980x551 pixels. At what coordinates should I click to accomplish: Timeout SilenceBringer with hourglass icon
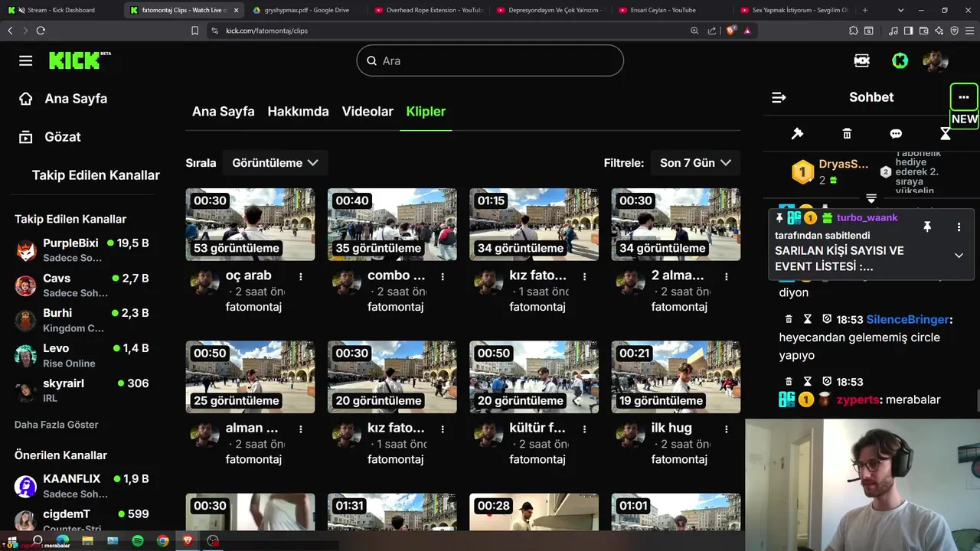point(808,319)
